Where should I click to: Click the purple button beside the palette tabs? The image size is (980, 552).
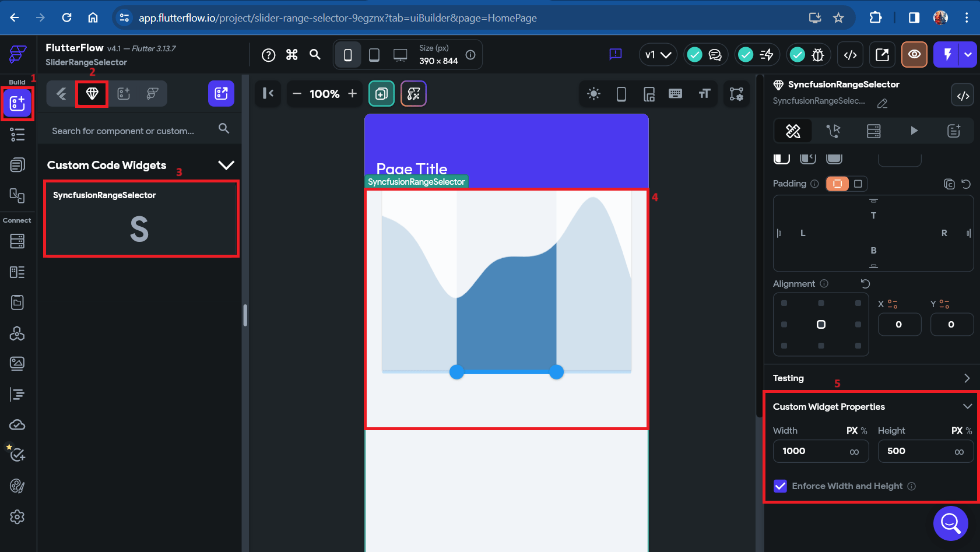(x=221, y=93)
